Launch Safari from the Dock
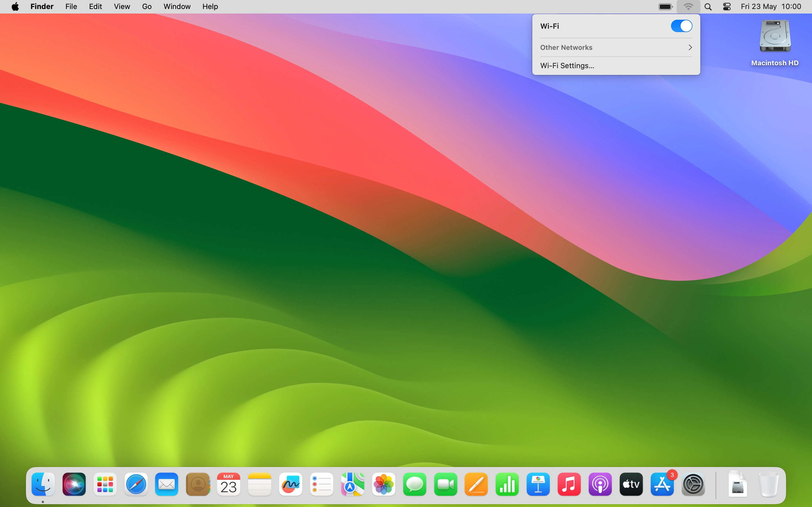This screenshot has height=507, width=812. 136,484
